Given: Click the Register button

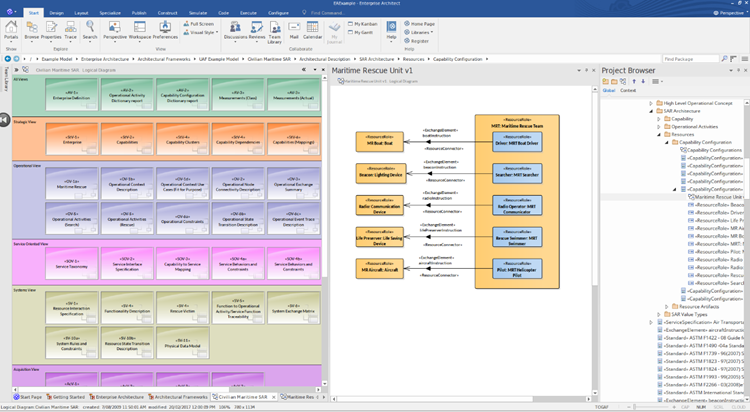Looking at the screenshot, I should point(417,41).
